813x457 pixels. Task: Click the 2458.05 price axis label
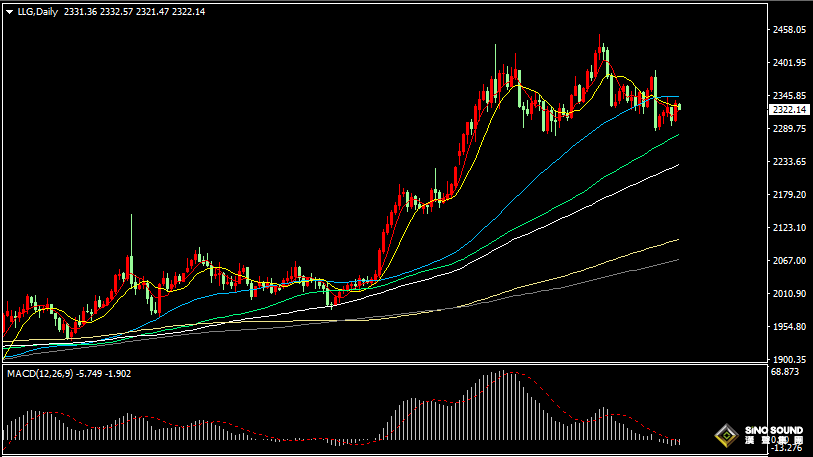tap(789, 30)
